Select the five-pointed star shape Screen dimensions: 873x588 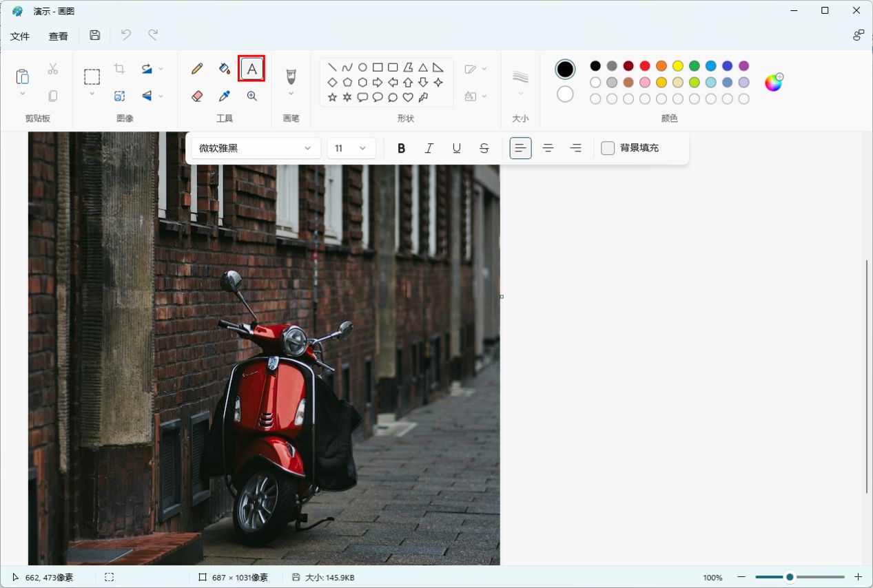point(331,96)
